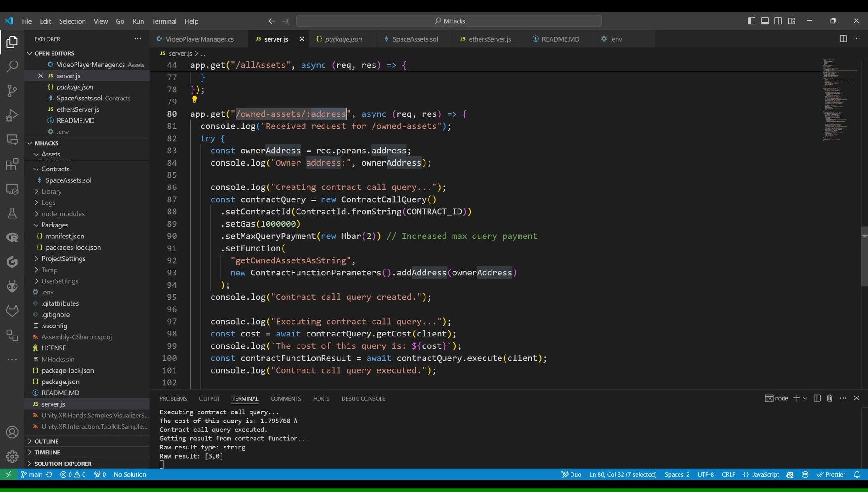Close the server.js editor tab

[x=302, y=39]
